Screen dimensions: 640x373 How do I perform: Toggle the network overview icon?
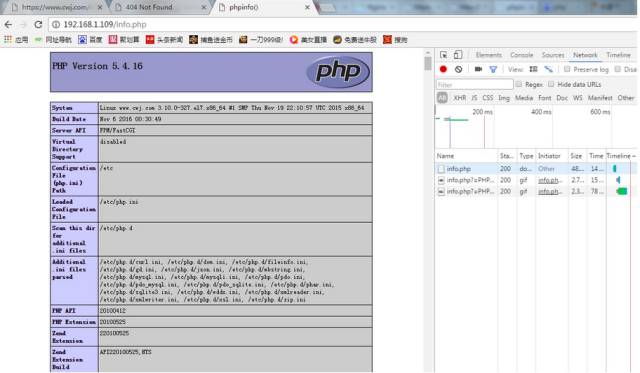549,69
